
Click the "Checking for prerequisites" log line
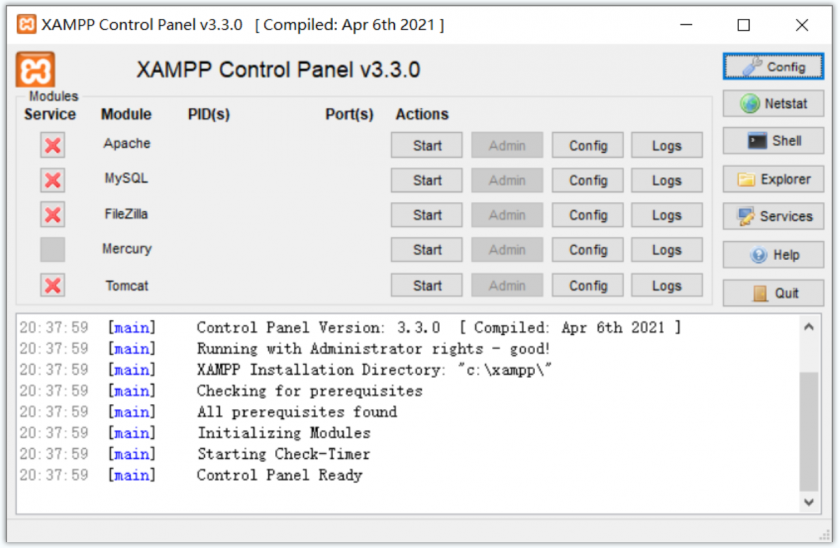[x=309, y=391]
